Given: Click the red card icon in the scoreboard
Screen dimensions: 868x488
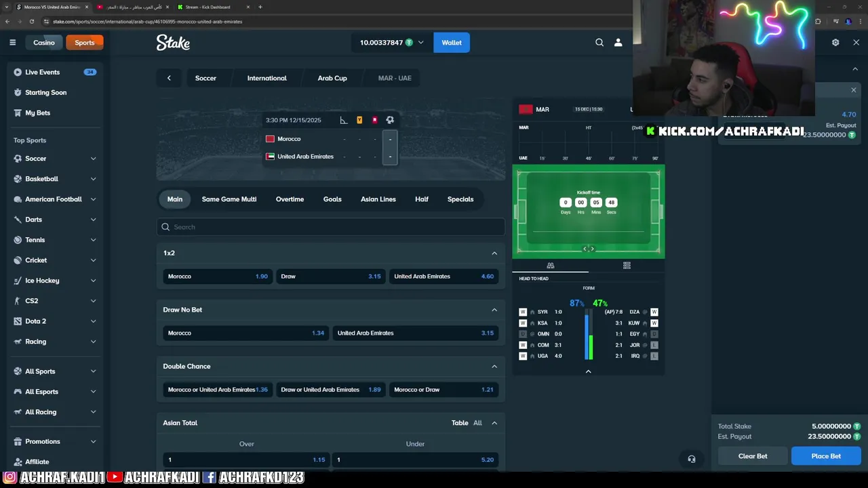Looking at the screenshot, I should 374,120.
